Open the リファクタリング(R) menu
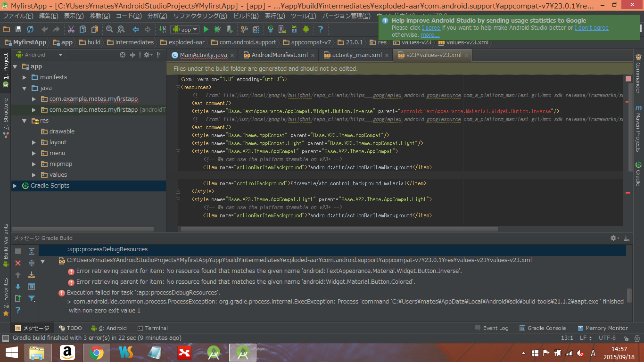Image resolution: width=644 pixels, height=362 pixels. 200,16
